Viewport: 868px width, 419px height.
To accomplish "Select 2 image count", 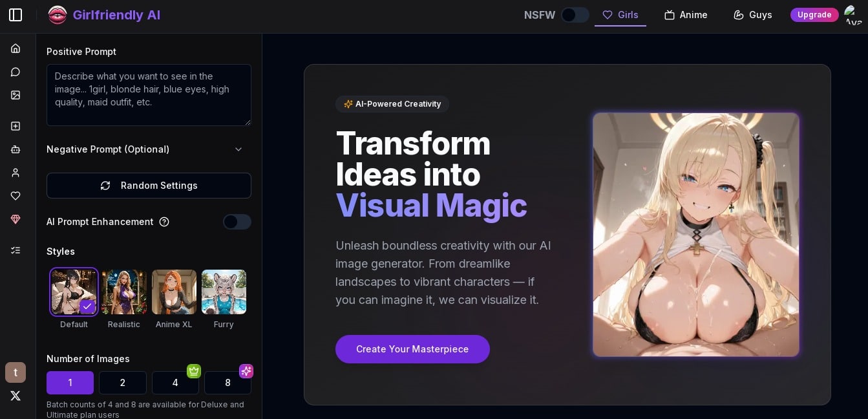I will [123, 383].
